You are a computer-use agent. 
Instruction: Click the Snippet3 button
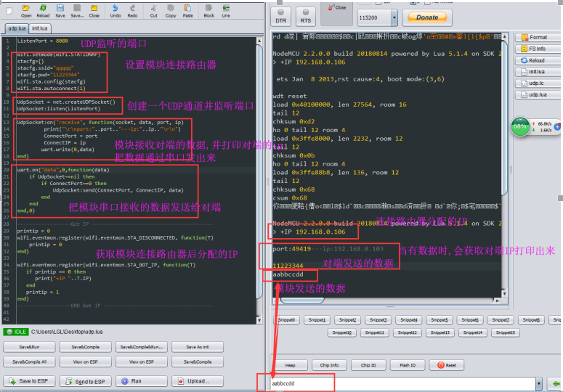coord(378,319)
